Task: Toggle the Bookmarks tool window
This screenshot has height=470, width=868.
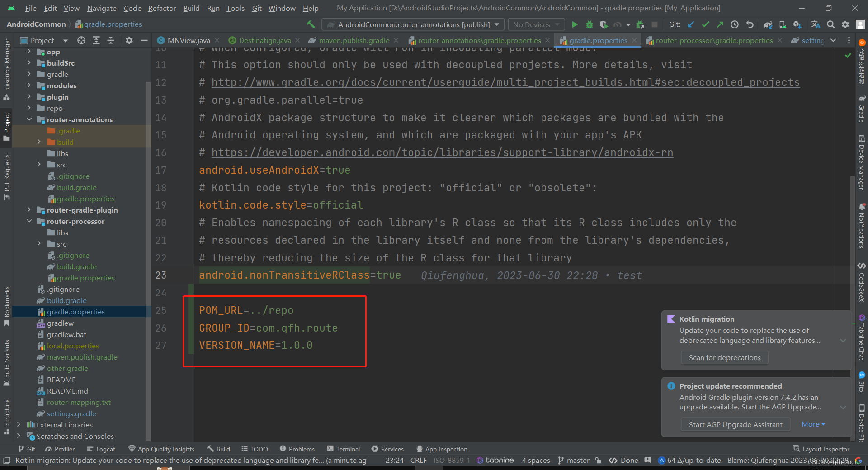Action: click(x=6, y=306)
